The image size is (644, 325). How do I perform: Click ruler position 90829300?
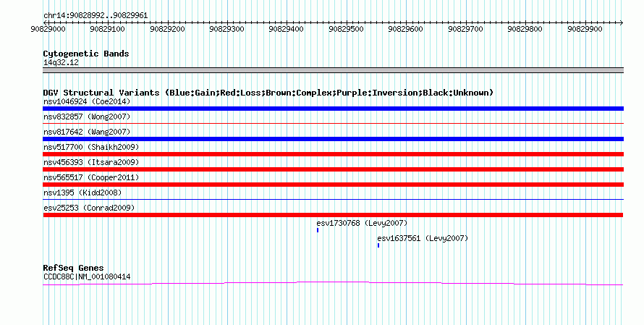click(x=226, y=29)
